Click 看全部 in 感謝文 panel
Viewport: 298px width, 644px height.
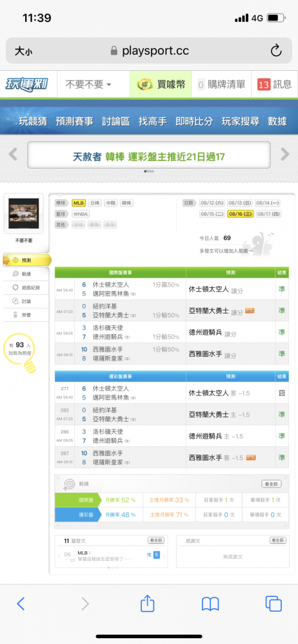277,540
